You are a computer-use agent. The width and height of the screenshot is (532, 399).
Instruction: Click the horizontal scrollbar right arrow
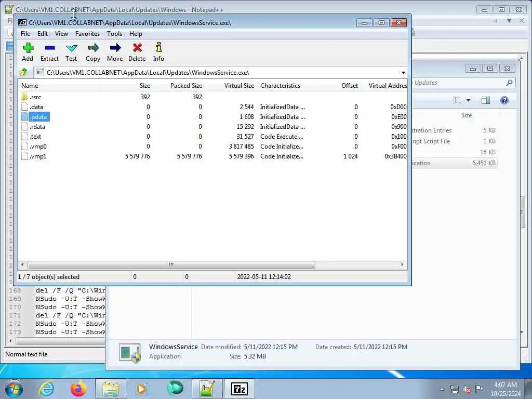(x=403, y=264)
